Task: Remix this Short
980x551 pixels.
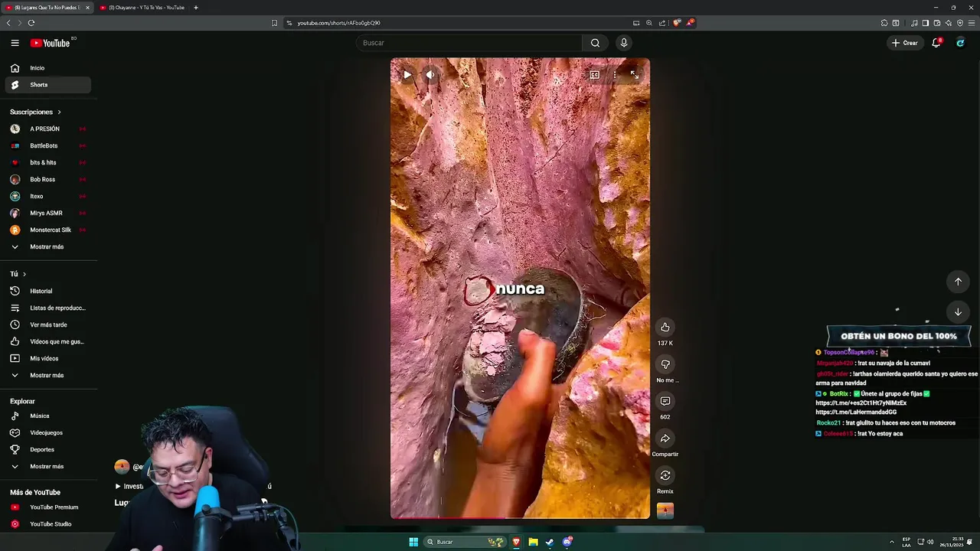Action: click(x=665, y=475)
